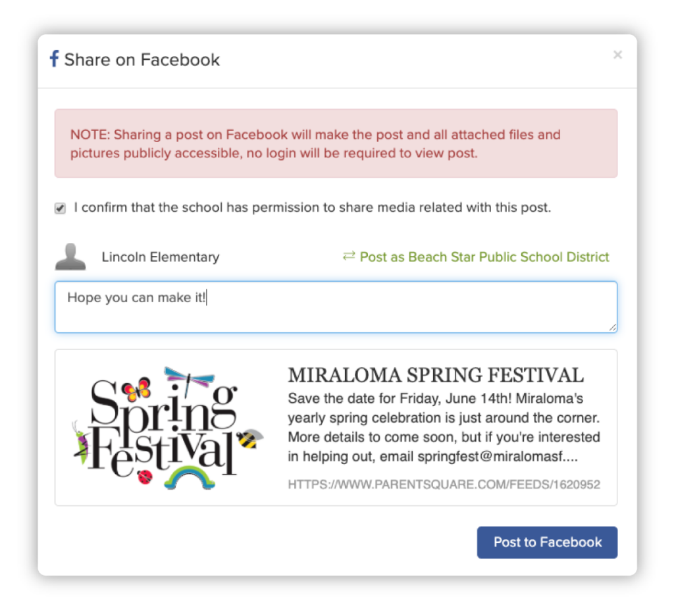The width and height of the screenshot is (674, 616).
Task: Uncheck the media permission confirmation checkbox
Action: click(60, 208)
